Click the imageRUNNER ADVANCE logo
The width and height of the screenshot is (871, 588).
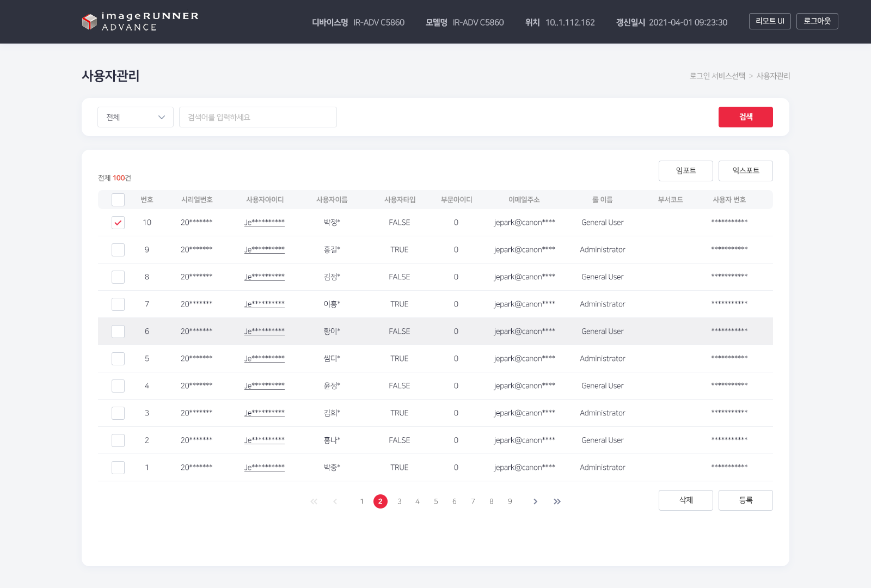pyautogui.click(x=140, y=22)
